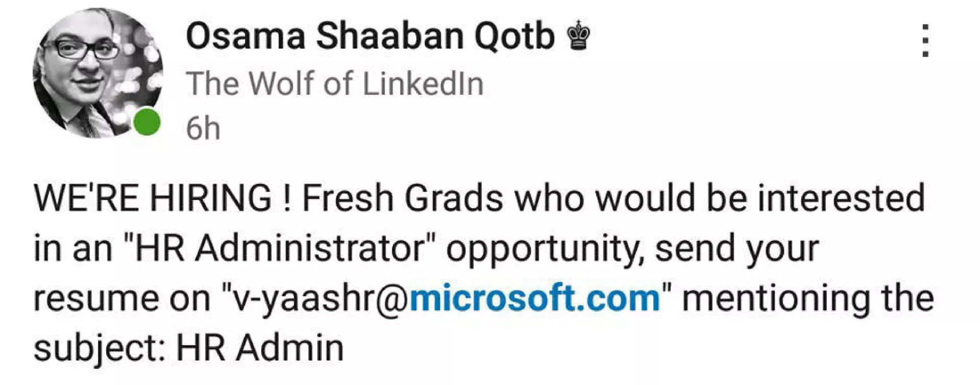Click the crown icon beside the name
Image resolution: width=980 pixels, height=385 pixels.
(x=578, y=35)
